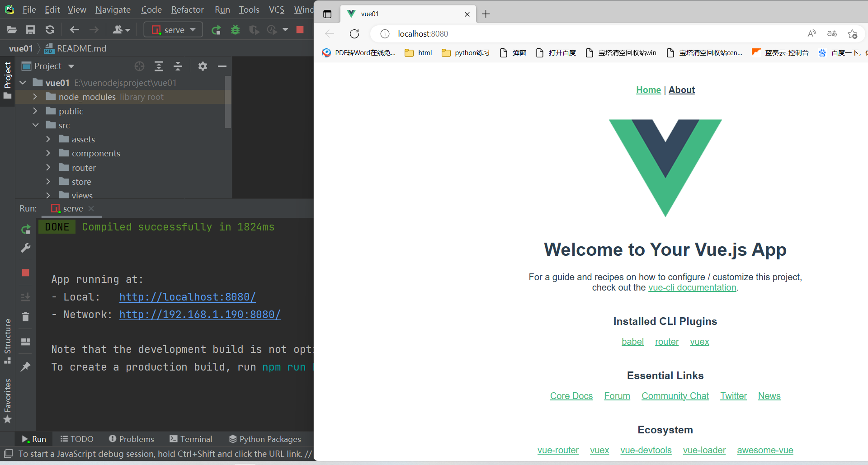
Task: Close the serve run tab
Action: pyautogui.click(x=91, y=208)
